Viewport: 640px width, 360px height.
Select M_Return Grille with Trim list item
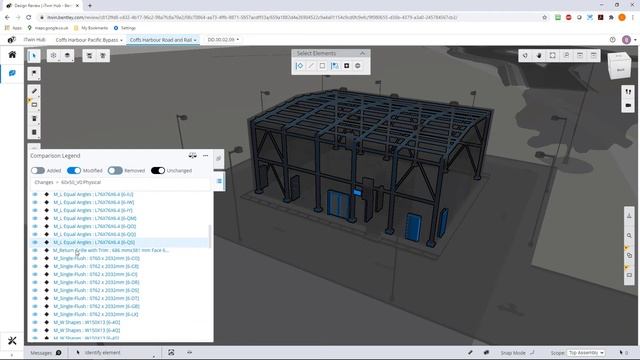click(x=111, y=250)
